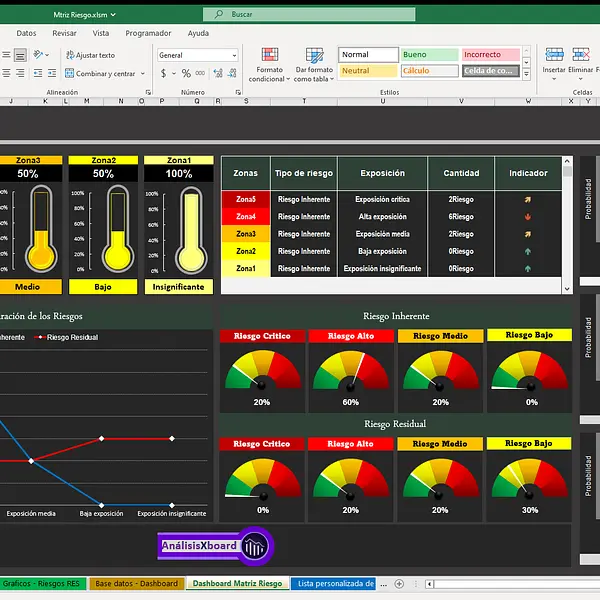Screen dimensions: 600x600
Task: Click the Zona5 cell in table
Action: pyautogui.click(x=246, y=199)
